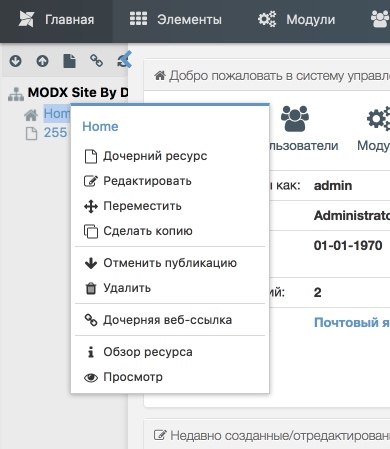Choose Редактировать from context menu

tap(170, 181)
